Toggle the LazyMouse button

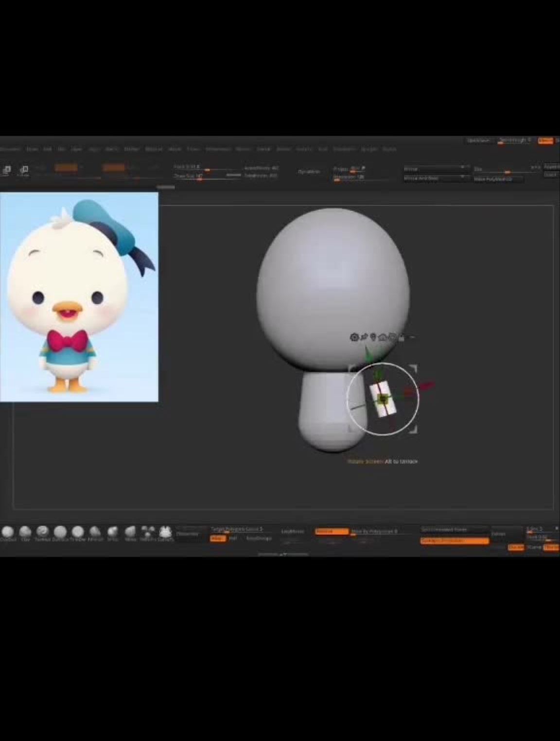pyautogui.click(x=293, y=532)
